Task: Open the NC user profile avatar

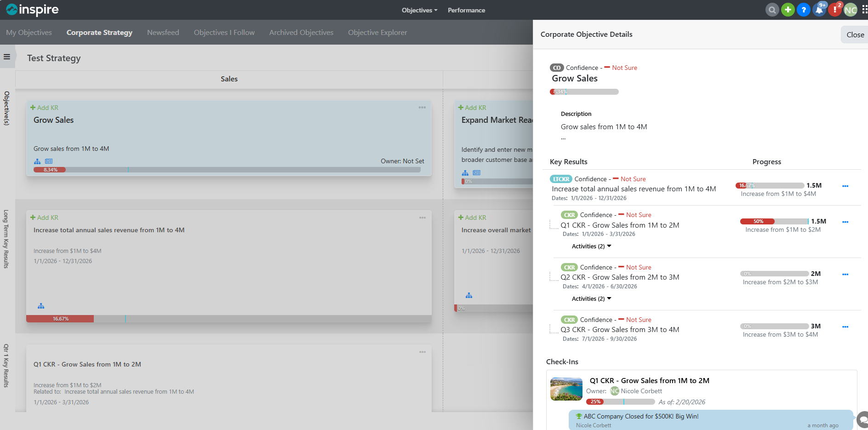Action: [850, 10]
